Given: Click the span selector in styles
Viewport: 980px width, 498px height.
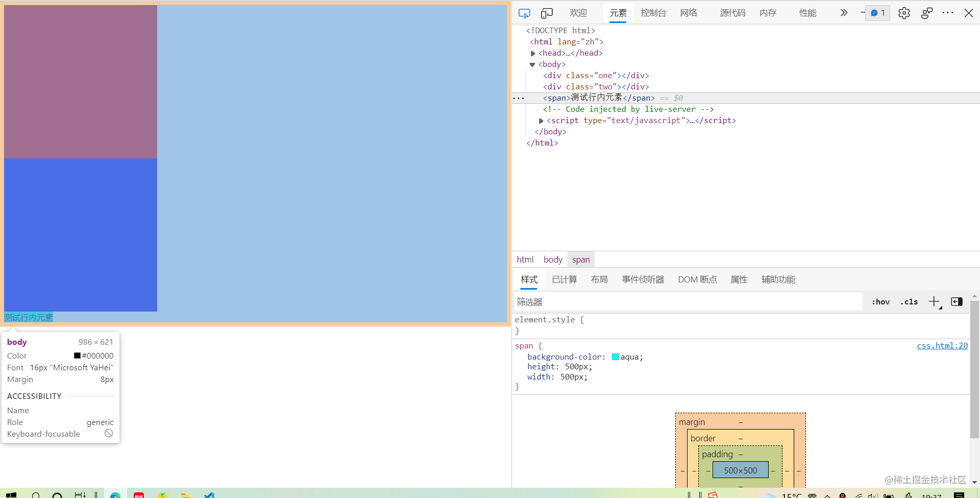Looking at the screenshot, I should click(x=524, y=346).
